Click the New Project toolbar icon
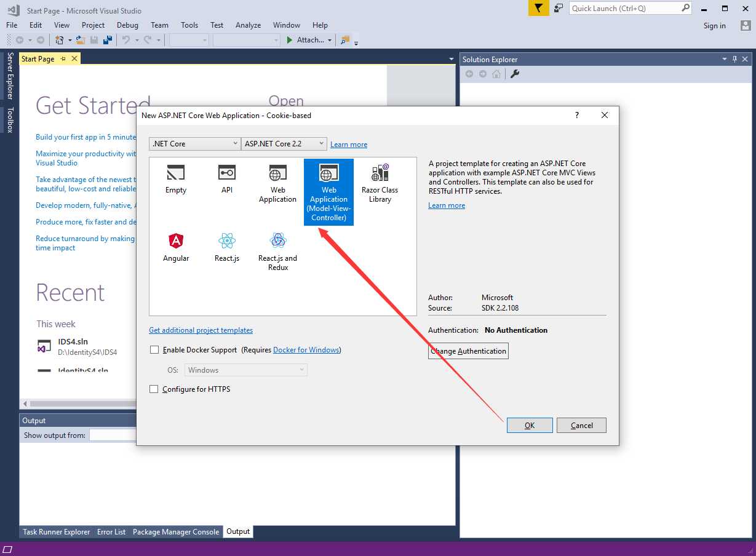This screenshot has height=556, width=756. click(x=60, y=40)
